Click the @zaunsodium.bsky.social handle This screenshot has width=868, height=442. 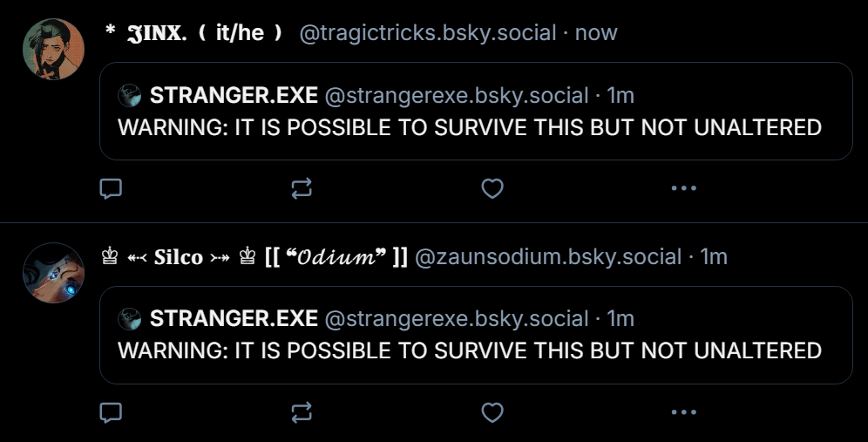(548, 256)
